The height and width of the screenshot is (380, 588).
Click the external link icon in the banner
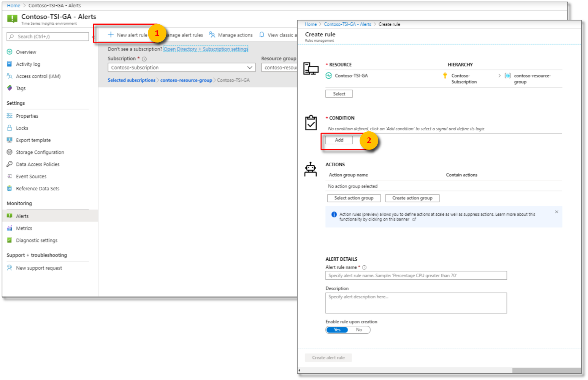(x=414, y=219)
